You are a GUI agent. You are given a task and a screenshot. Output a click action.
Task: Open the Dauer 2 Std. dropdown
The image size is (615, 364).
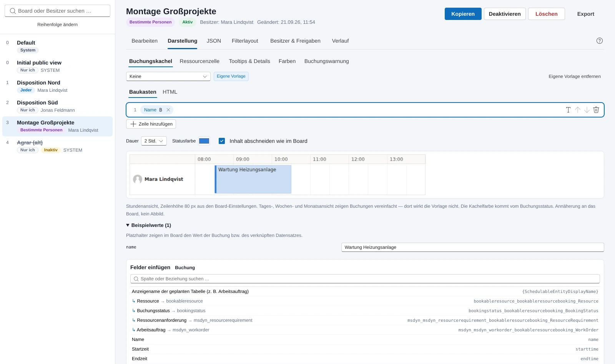coord(154,141)
